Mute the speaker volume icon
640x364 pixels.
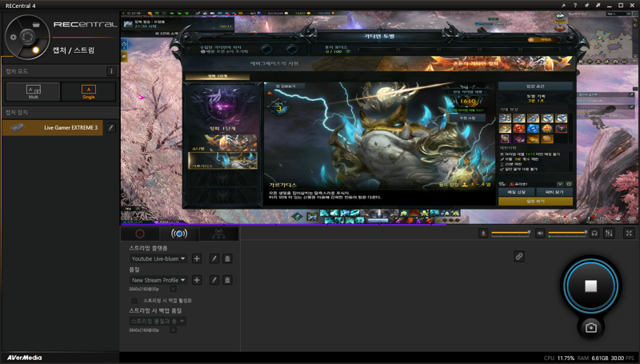tap(540, 234)
